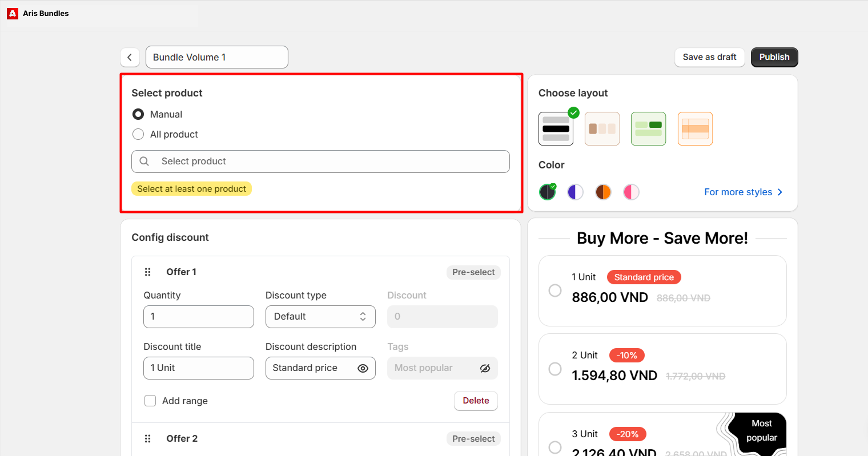Click the 1.594,80 VND price
Viewport: 868px width, 456px height.
pos(614,376)
